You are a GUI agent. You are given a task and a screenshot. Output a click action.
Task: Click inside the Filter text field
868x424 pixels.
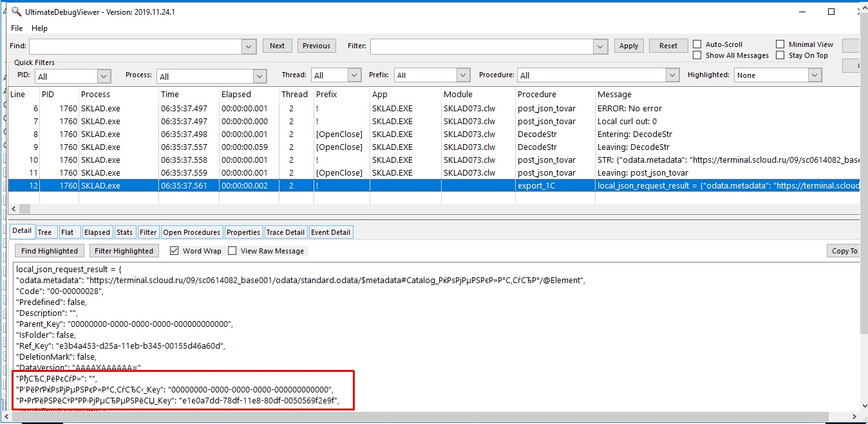pos(481,46)
